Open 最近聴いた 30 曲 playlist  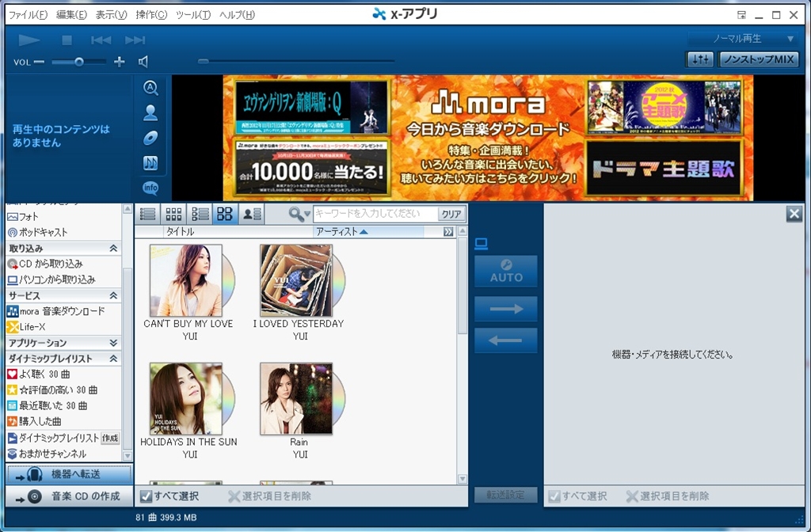pyautogui.click(x=63, y=406)
